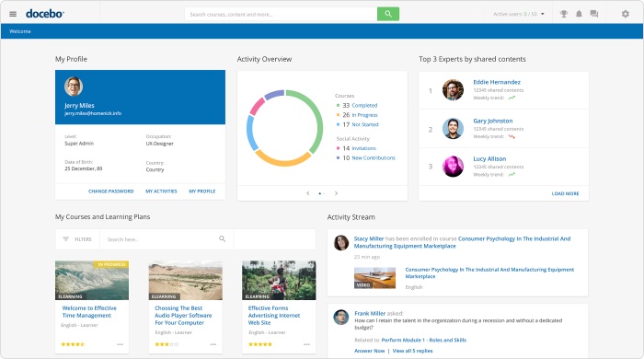Click the green search button

coord(388,14)
